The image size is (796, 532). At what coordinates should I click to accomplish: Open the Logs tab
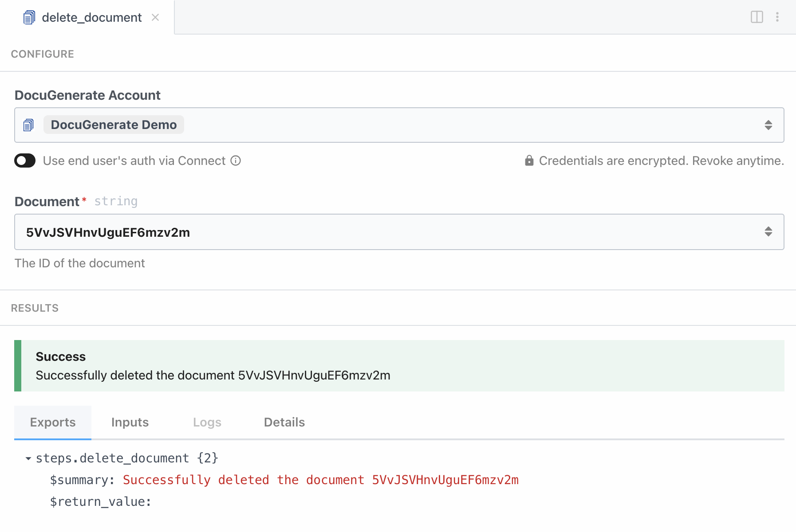pos(207,422)
